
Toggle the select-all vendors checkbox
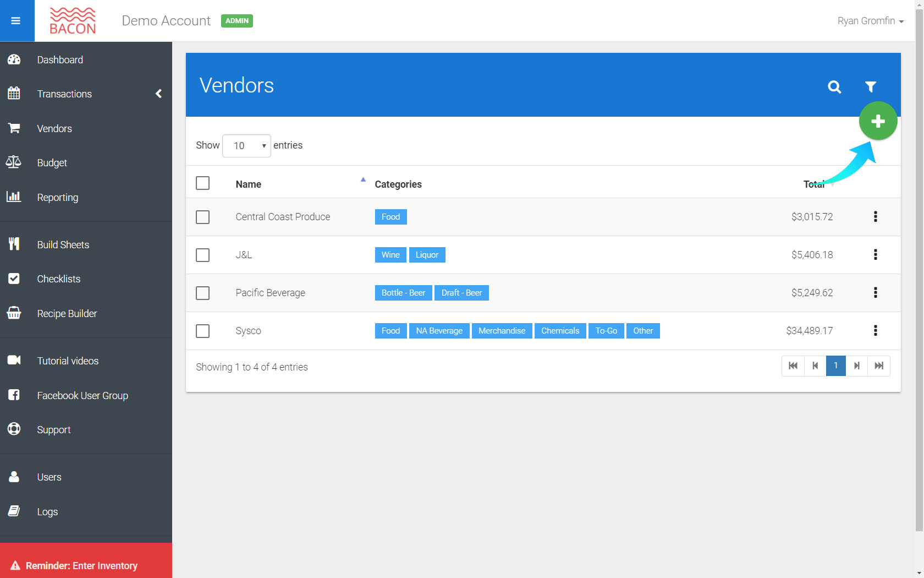[202, 183]
